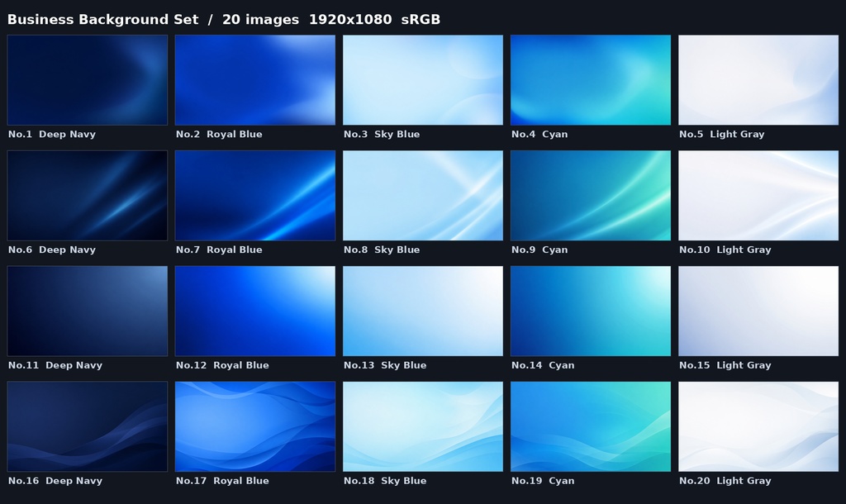Pick the No.18 Sky Blue wave background
Viewport: 846px width, 504px height.
point(423,426)
